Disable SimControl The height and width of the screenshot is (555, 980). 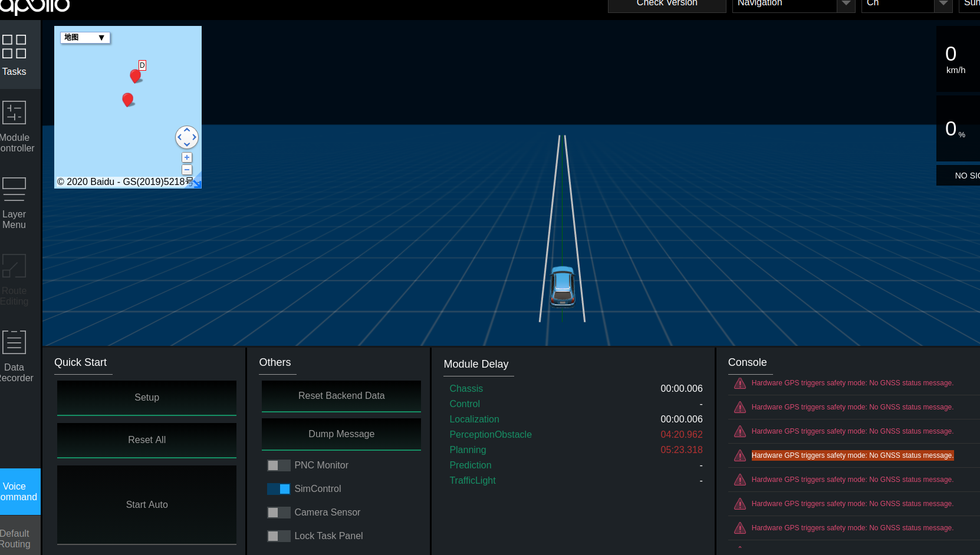[278, 488]
